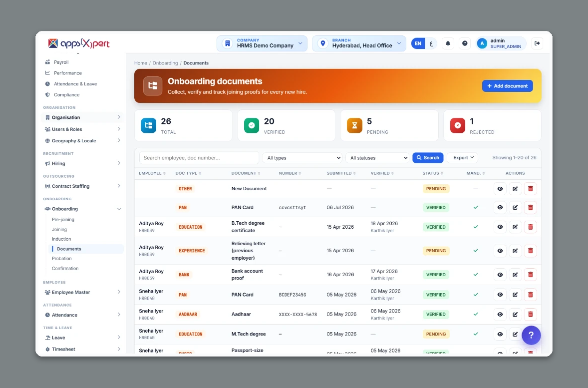Open the help question-mark icon in header
This screenshot has width=588, height=388.
click(x=465, y=43)
